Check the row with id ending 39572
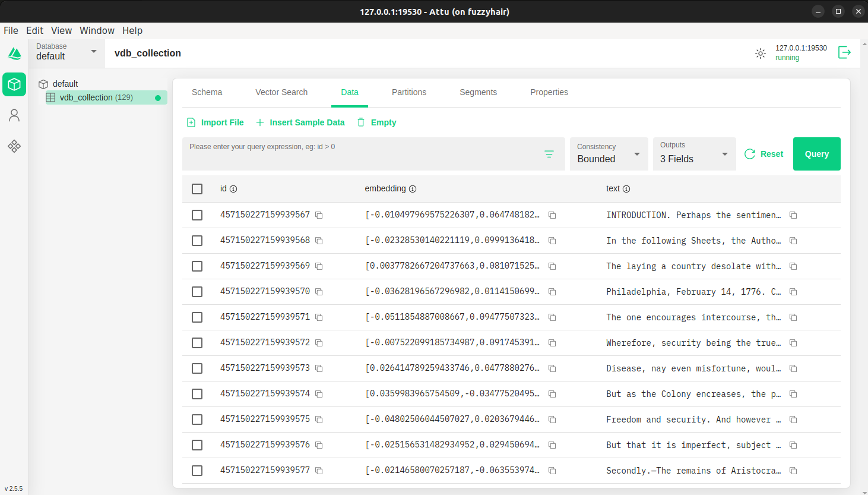 (197, 343)
